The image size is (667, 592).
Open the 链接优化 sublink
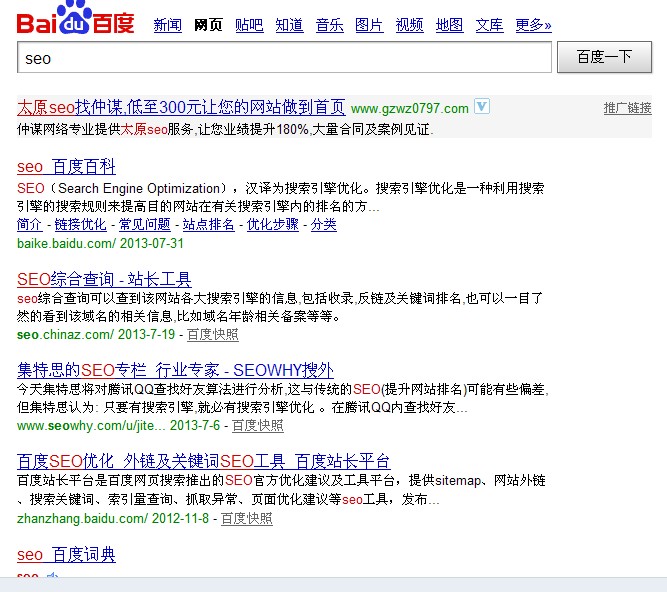coord(80,224)
